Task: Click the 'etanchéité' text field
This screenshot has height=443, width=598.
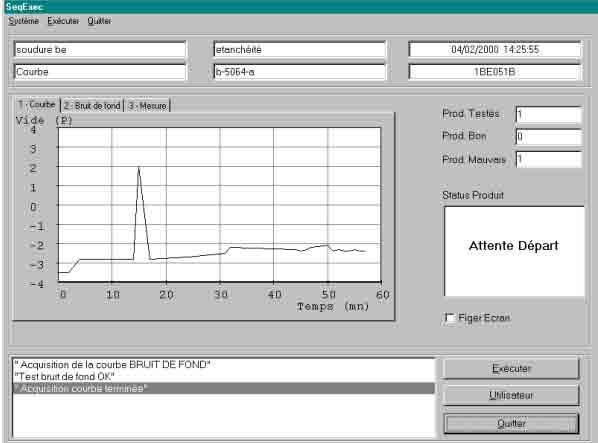Action: point(299,50)
